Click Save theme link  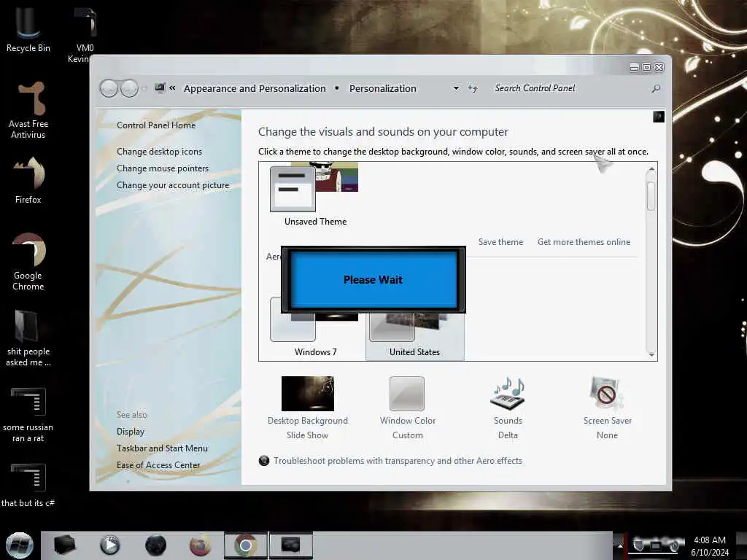pyautogui.click(x=500, y=242)
